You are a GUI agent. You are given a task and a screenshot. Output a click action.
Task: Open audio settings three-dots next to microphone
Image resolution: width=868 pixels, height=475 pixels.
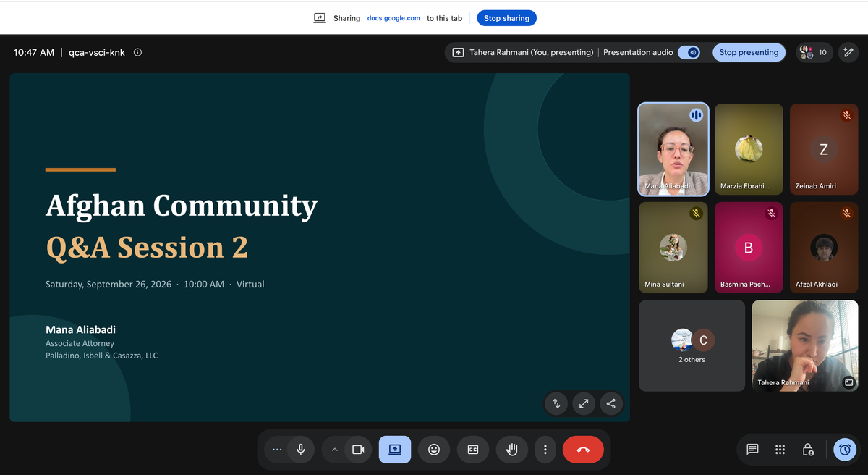point(277,450)
